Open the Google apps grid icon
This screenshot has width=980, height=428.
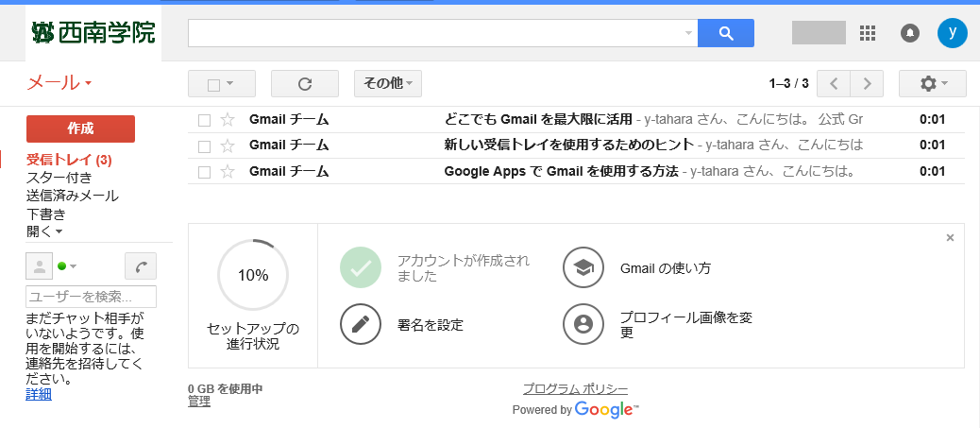click(868, 33)
